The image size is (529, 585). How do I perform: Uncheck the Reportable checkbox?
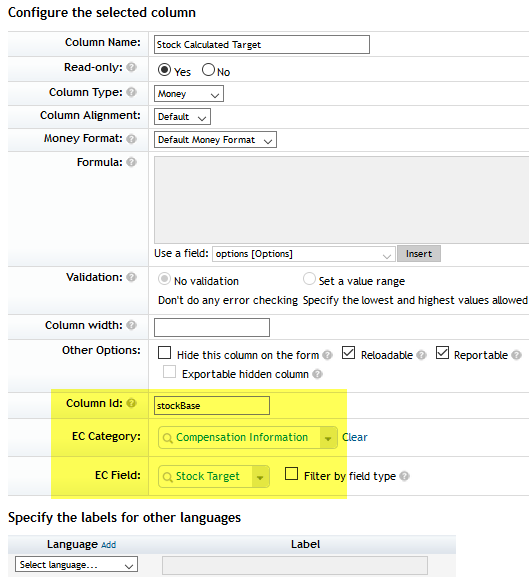442,353
